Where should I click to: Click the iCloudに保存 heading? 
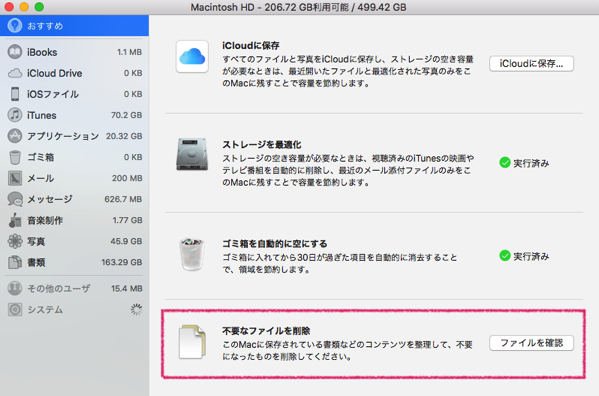pos(251,45)
